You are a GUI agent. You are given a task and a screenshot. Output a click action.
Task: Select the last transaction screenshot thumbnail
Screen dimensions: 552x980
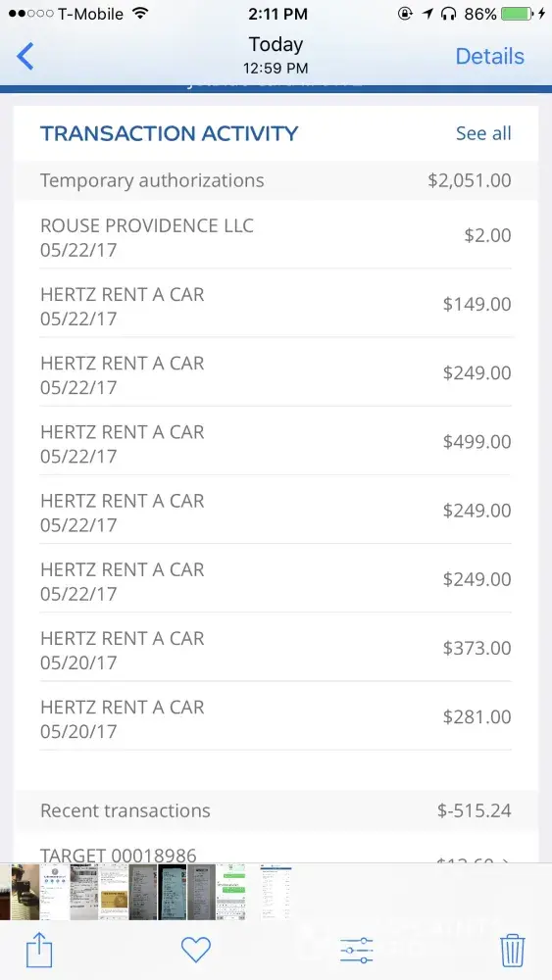(276, 892)
